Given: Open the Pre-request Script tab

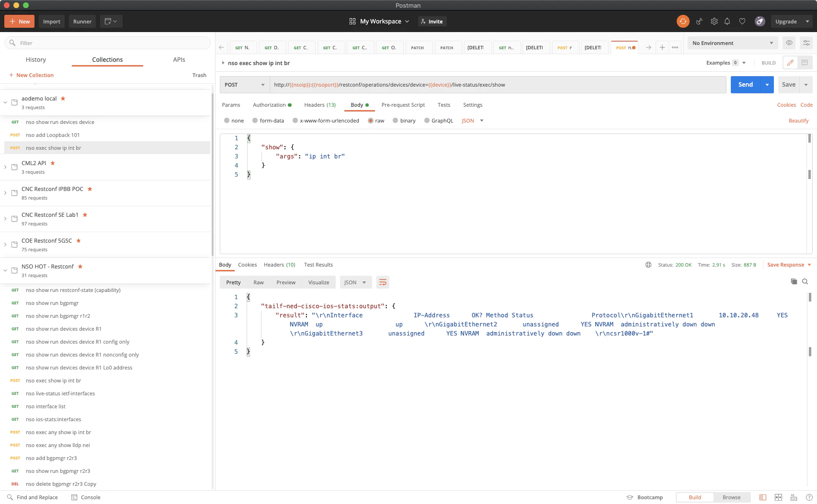Looking at the screenshot, I should coord(403,105).
